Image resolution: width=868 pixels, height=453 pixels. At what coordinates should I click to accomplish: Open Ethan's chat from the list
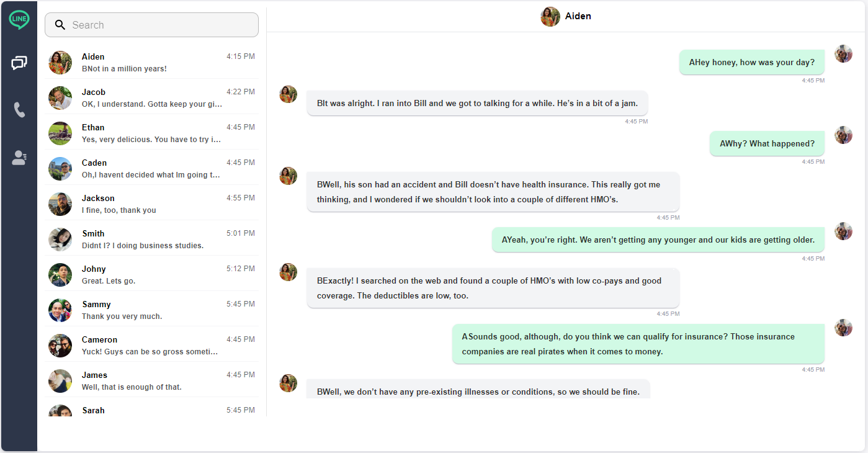pos(151,133)
